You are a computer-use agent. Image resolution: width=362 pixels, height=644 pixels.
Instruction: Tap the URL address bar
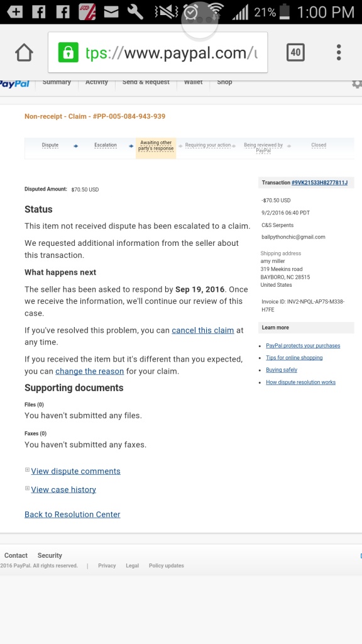[x=158, y=53]
